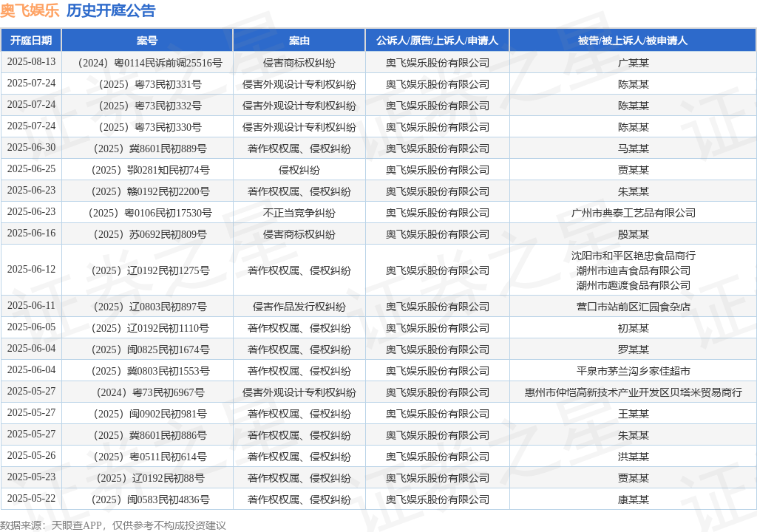This screenshot has height=532, width=757.
Task: Click the 奥飞娱乐 title text
Action: pos(30,10)
